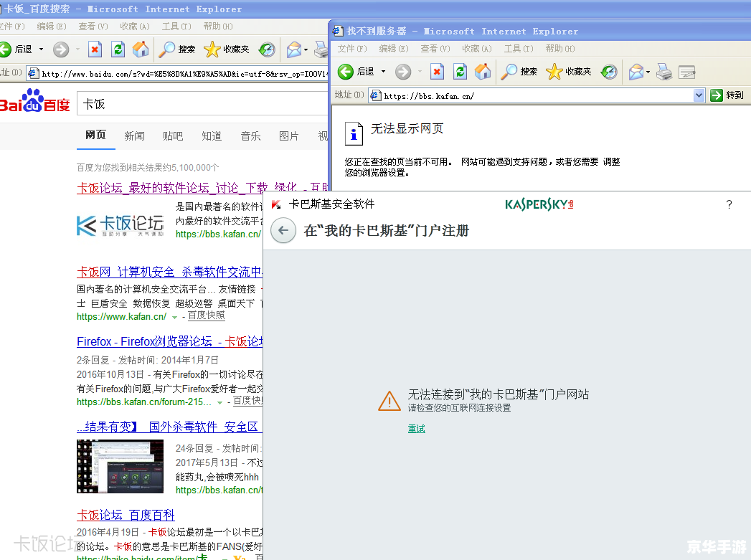Open 卡饭网 计算机安全 search result
Viewport: 751px width, 560px height.
click(x=169, y=272)
